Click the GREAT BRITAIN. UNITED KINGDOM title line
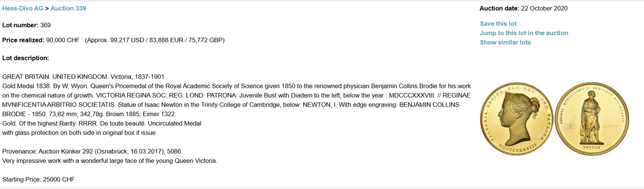Image resolution: width=644 pixels, height=189 pixels. tap(84, 77)
